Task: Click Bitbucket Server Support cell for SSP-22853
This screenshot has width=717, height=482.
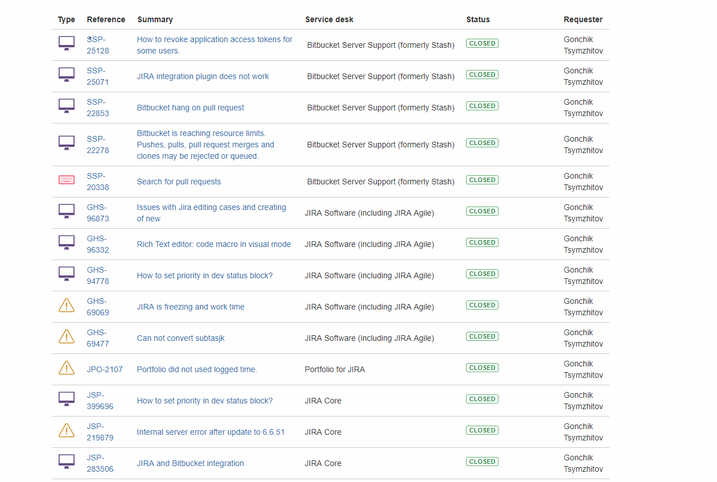Action: [x=380, y=107]
